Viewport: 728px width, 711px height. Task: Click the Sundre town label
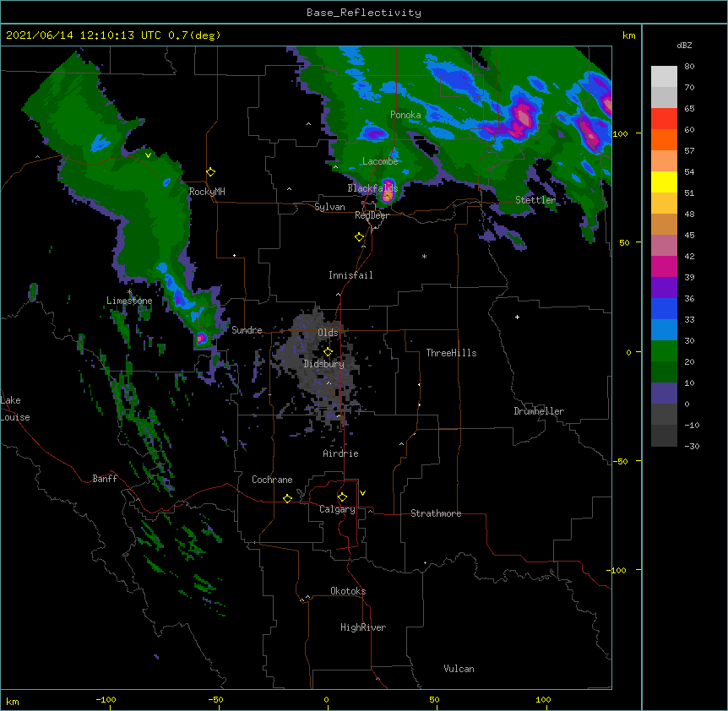[x=247, y=330]
